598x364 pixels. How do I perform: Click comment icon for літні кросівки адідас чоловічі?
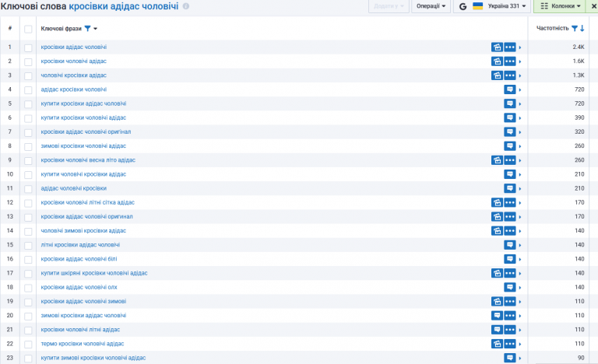[x=510, y=245]
